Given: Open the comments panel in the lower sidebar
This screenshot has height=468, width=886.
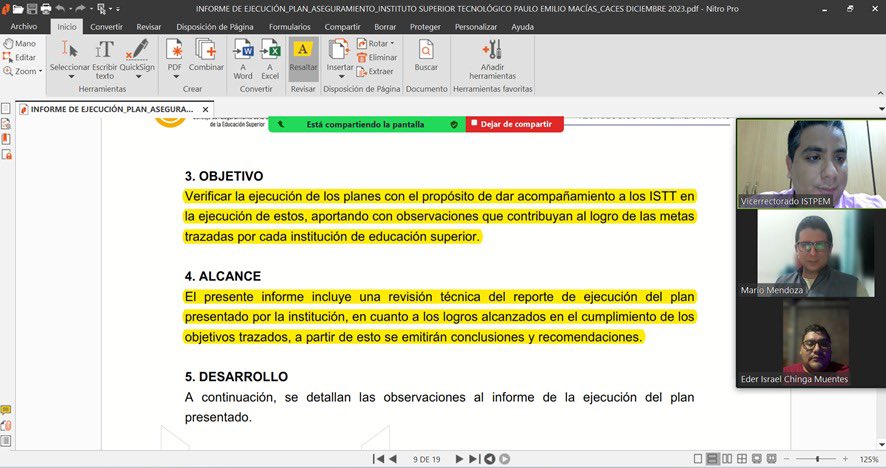Looking at the screenshot, I should (6, 410).
